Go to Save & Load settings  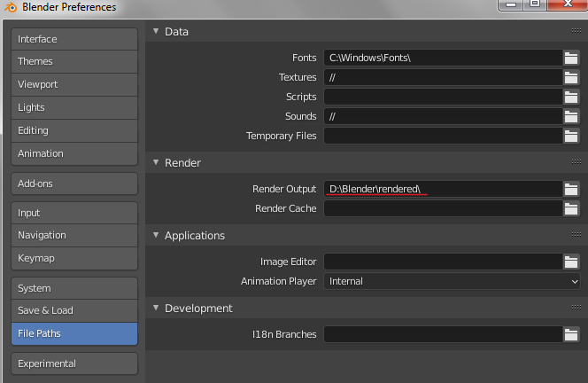click(74, 311)
